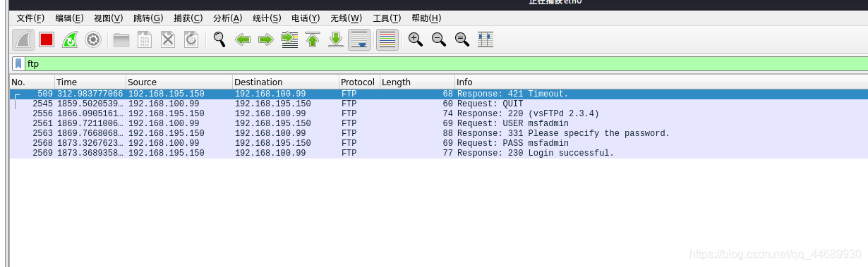Restart the current capture
Viewport: 868px width, 267px height.
click(70, 39)
